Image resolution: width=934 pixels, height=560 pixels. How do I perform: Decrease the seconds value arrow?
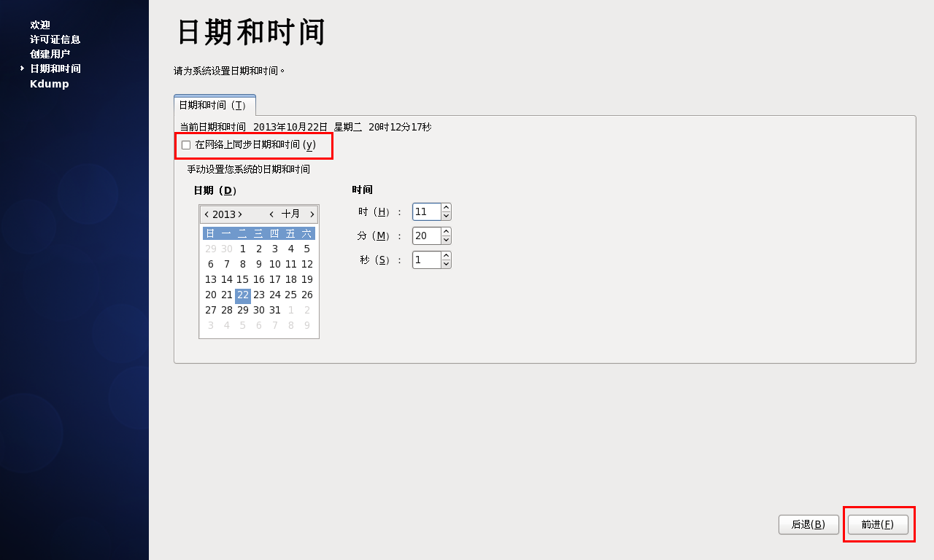447,264
